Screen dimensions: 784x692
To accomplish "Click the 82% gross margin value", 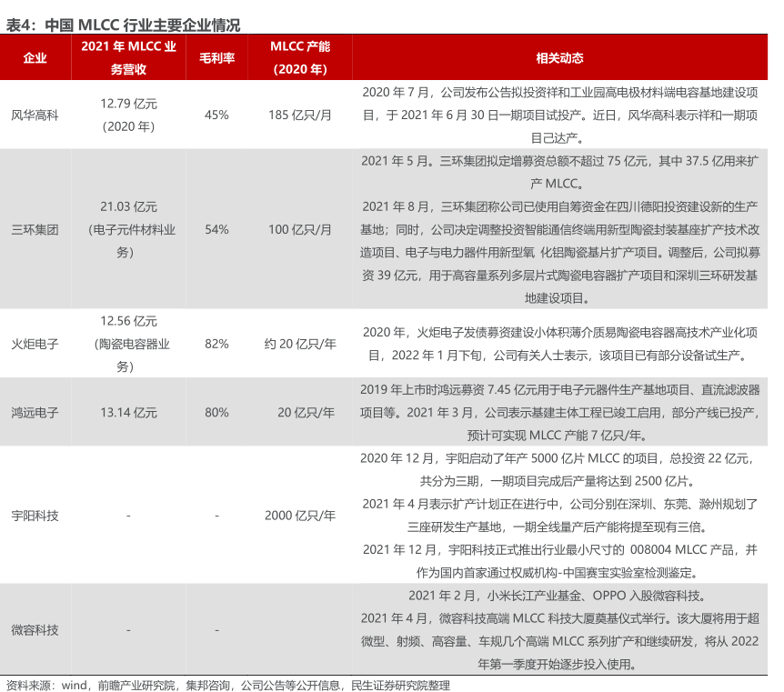I will coord(216,345).
